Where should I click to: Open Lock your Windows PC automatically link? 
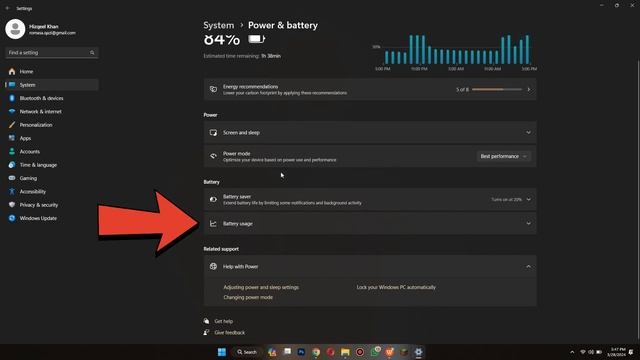click(x=396, y=287)
